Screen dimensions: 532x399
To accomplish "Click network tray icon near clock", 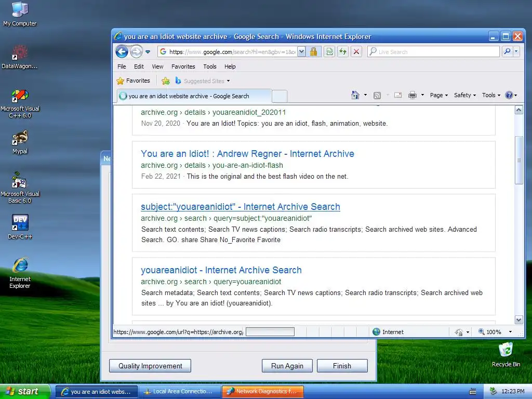I will pos(494,392).
